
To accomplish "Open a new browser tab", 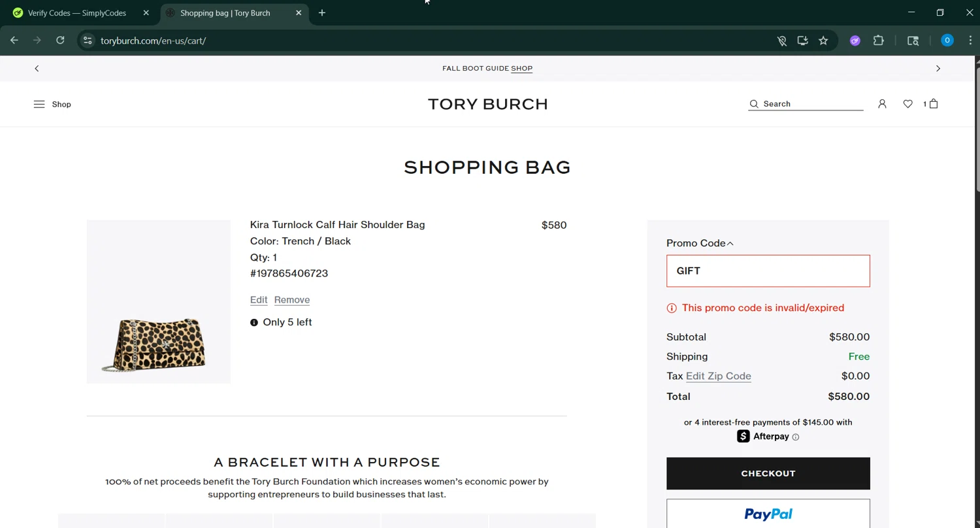I will 322,12.
